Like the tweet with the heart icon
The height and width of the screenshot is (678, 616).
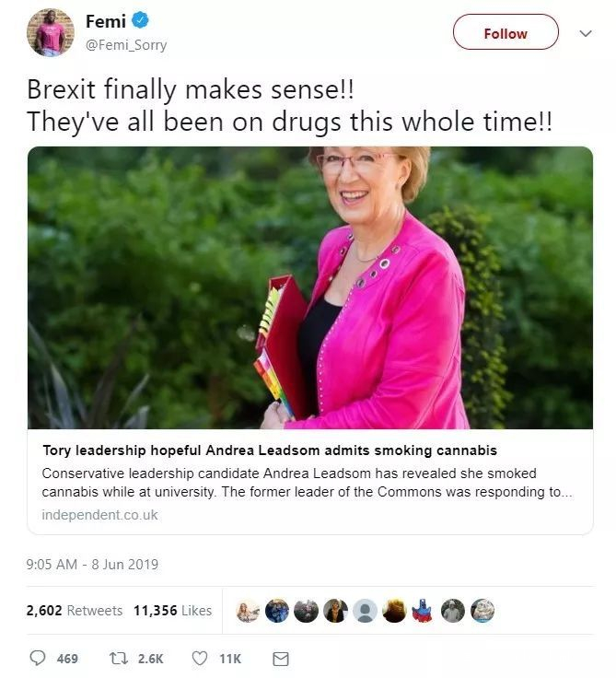pos(199,659)
